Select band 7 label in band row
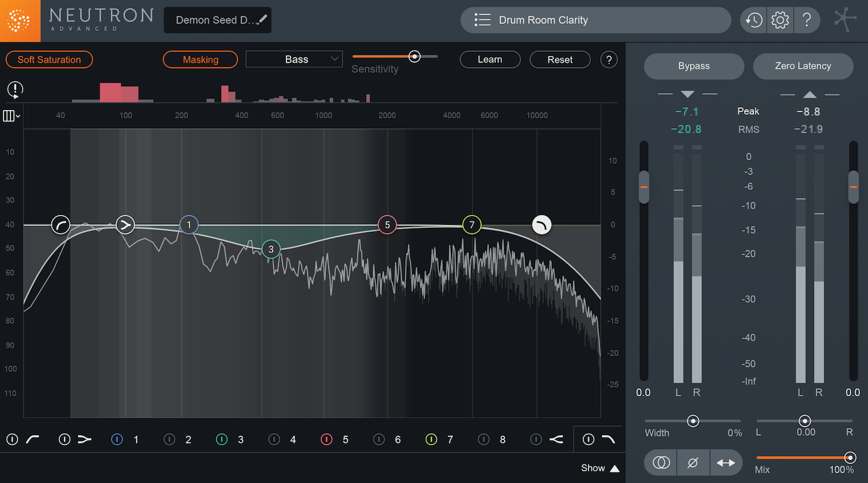868x483 pixels. coord(450,440)
